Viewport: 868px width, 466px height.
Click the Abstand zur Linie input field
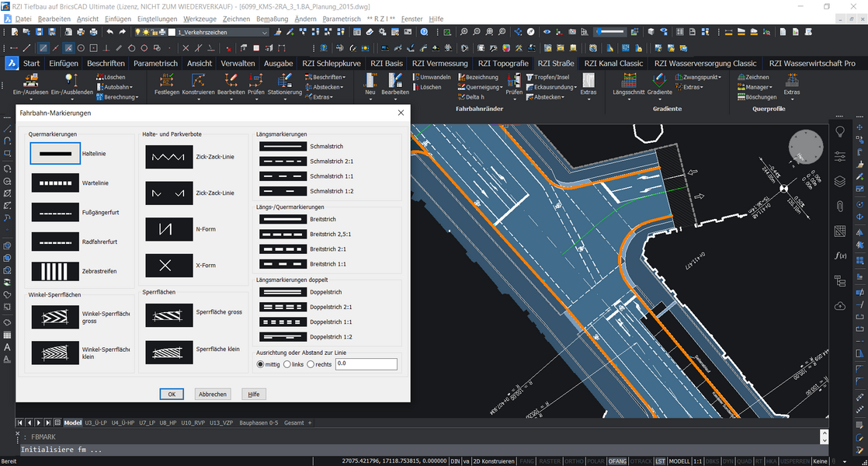[x=366, y=364]
